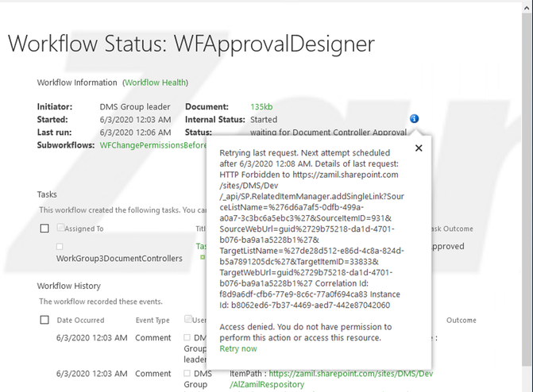
Task: Click the Workflow History section heading
Action: pos(69,286)
